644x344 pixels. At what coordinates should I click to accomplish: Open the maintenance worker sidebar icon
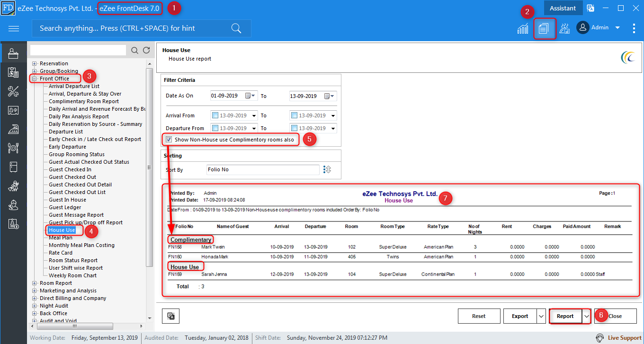(x=13, y=205)
